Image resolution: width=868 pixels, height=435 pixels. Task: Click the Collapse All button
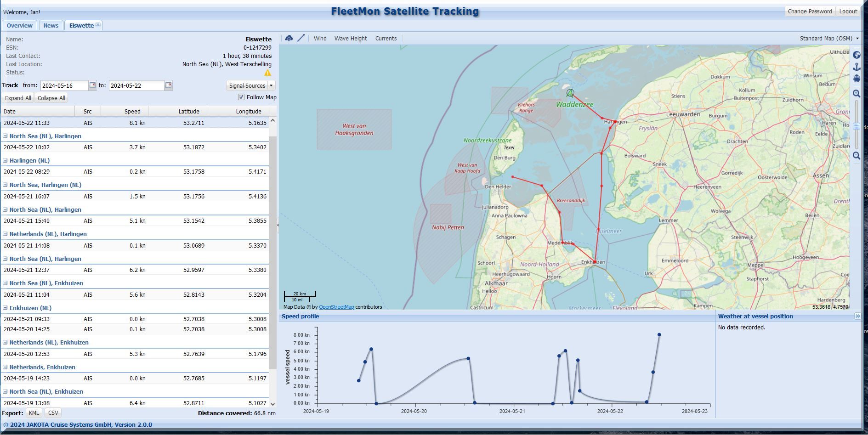click(51, 98)
